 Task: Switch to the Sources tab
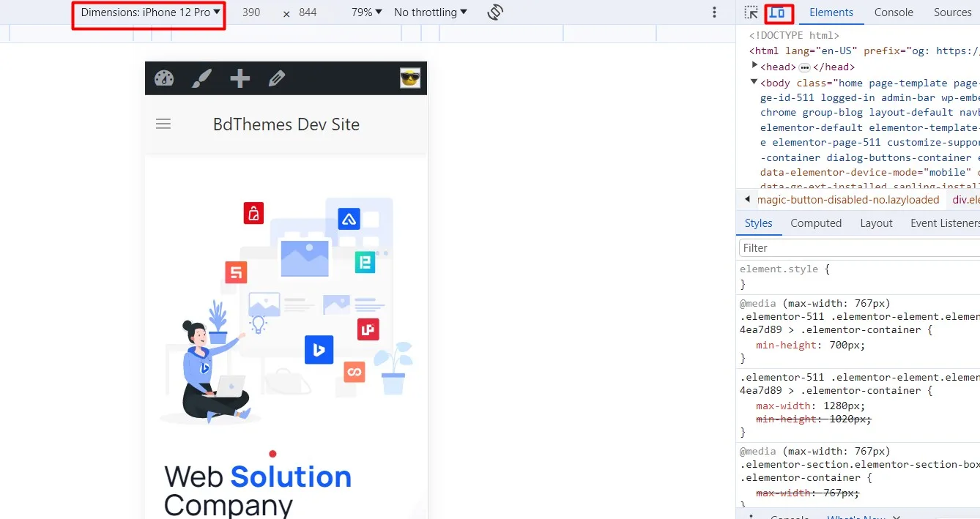(952, 12)
